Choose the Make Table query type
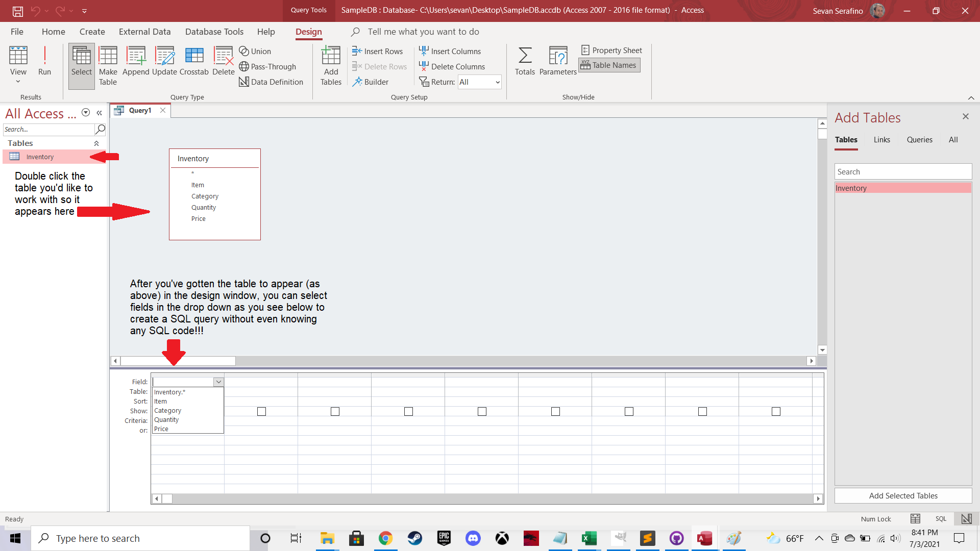 [x=108, y=66]
